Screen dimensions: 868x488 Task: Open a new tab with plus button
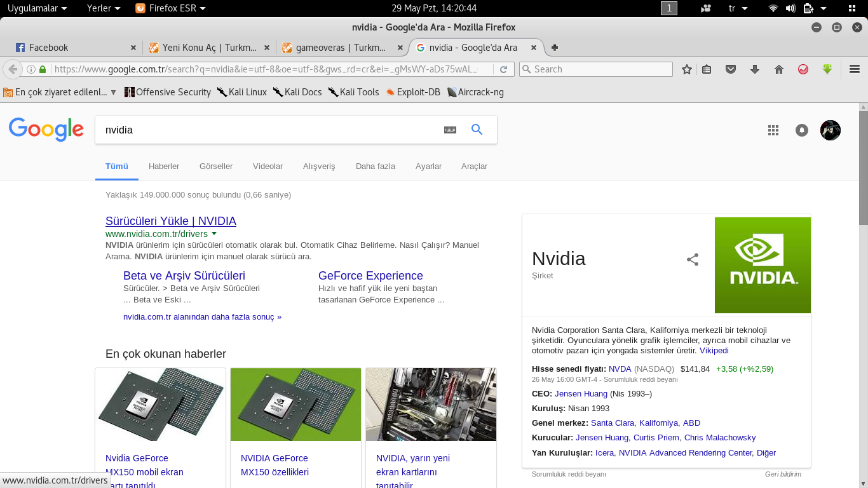[x=555, y=48]
